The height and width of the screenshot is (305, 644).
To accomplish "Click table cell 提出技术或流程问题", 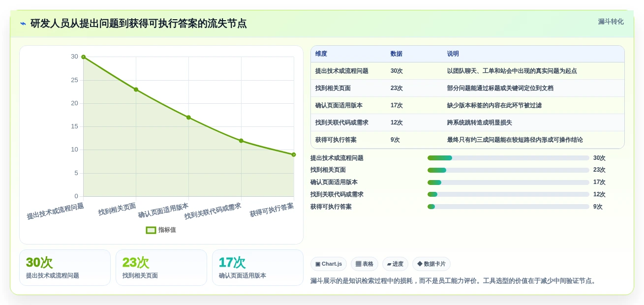I will pos(342,71).
